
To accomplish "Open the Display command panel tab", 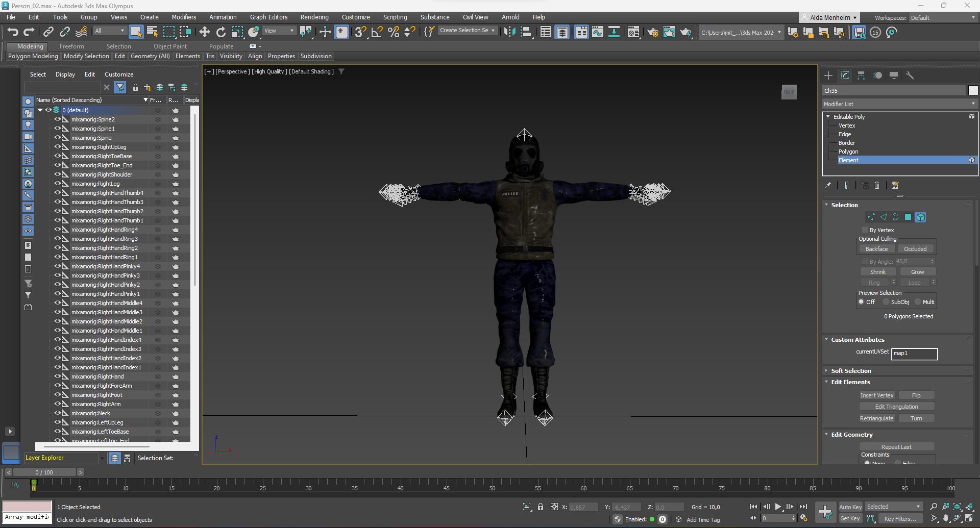I will coord(894,76).
